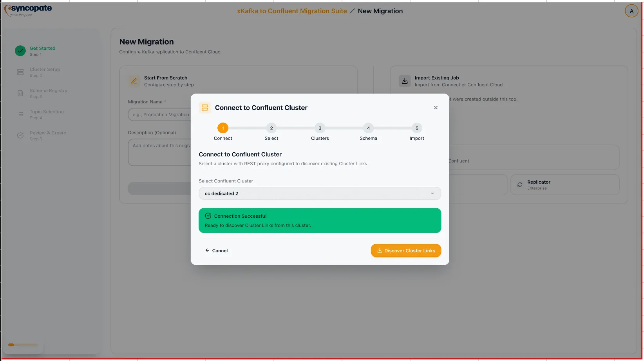Click the Syncopate logo

[x=27, y=9]
